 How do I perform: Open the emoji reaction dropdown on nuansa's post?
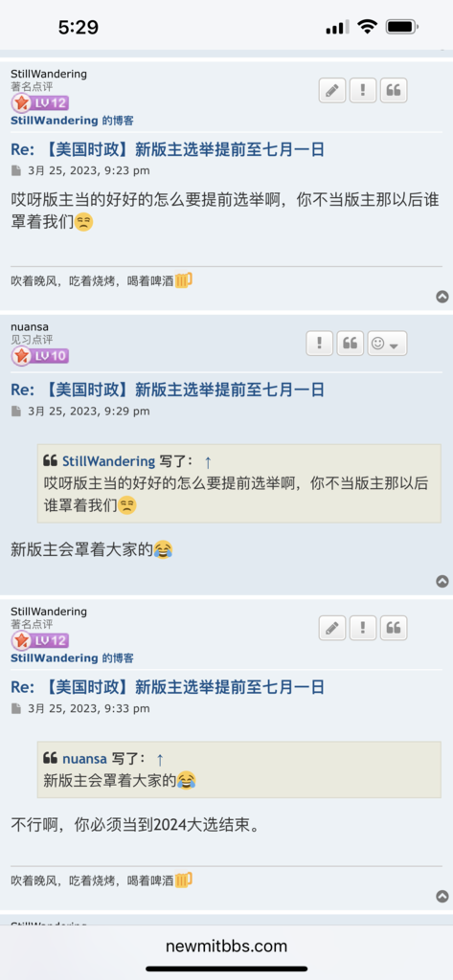387,344
